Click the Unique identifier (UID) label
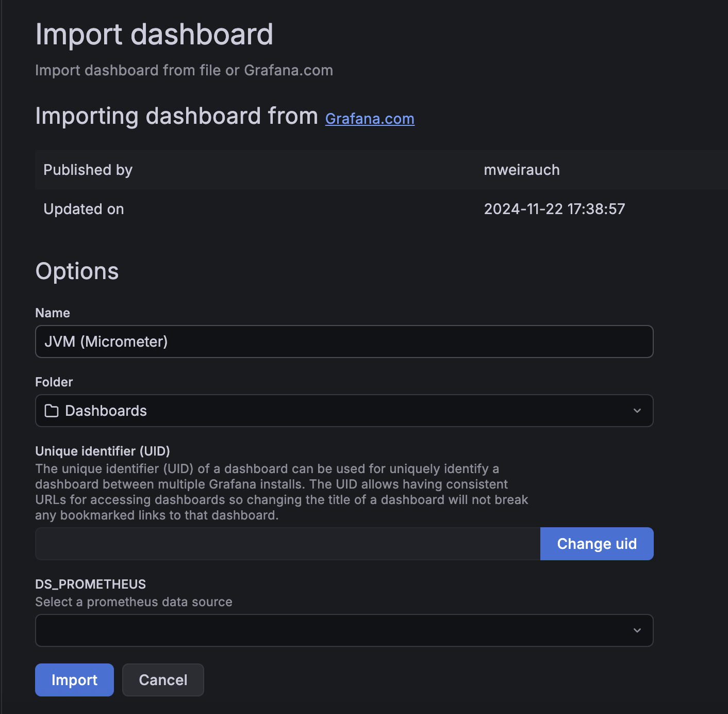This screenshot has height=714, width=728. pos(103,451)
